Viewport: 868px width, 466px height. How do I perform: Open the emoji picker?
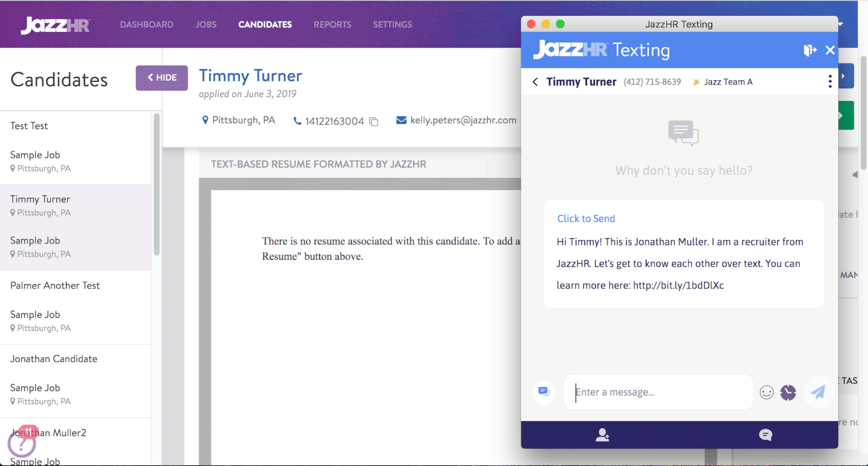(x=767, y=392)
